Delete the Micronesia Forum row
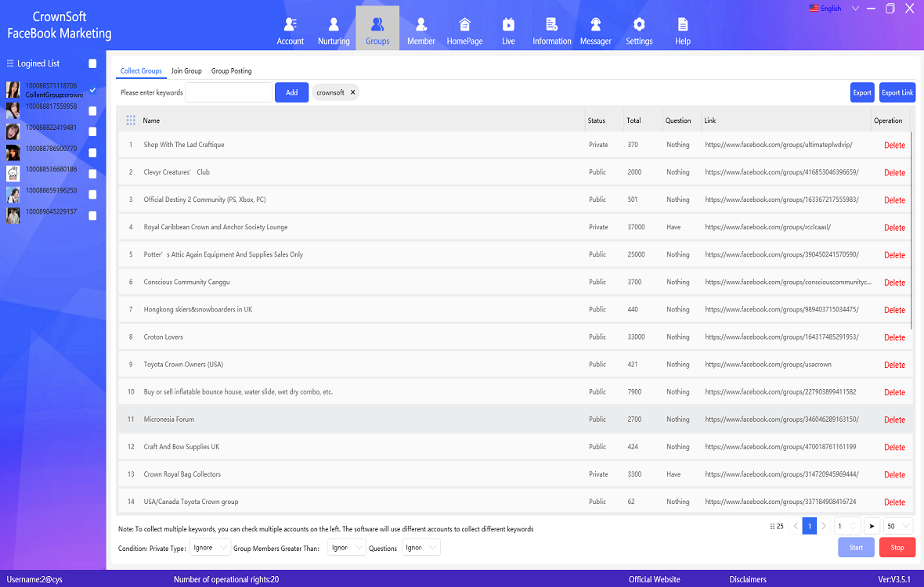Viewport: 924px width, 587px height. coord(894,420)
